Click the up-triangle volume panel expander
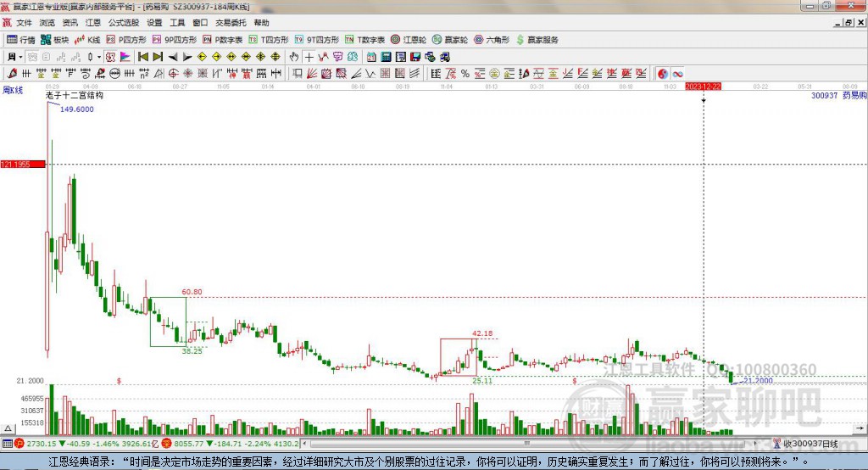 8,428
